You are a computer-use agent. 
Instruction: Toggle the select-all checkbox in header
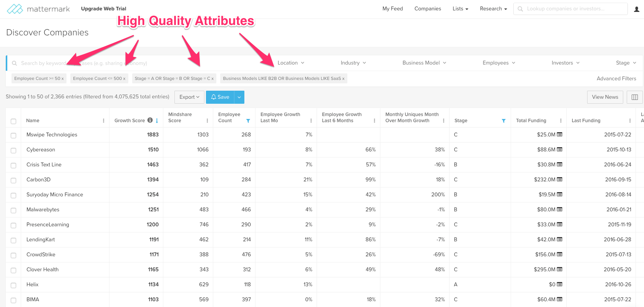click(13, 121)
